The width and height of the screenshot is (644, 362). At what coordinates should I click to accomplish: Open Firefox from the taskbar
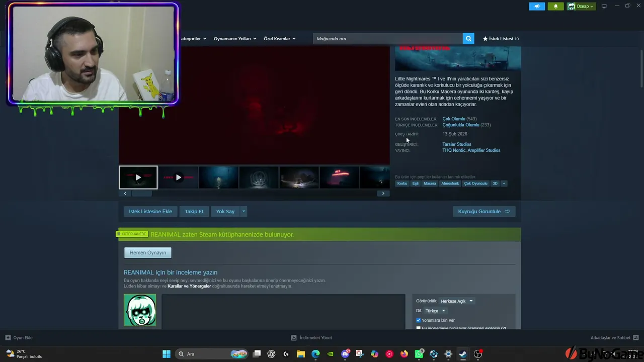click(404, 354)
